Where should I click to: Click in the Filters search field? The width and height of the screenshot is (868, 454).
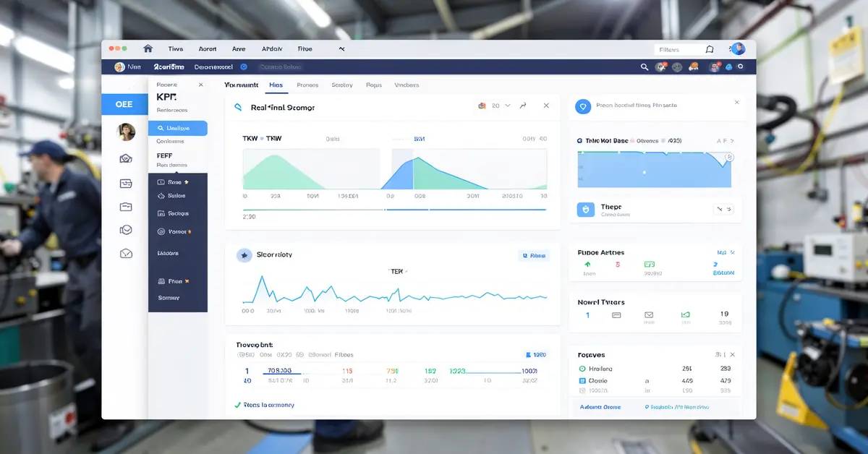click(x=677, y=49)
